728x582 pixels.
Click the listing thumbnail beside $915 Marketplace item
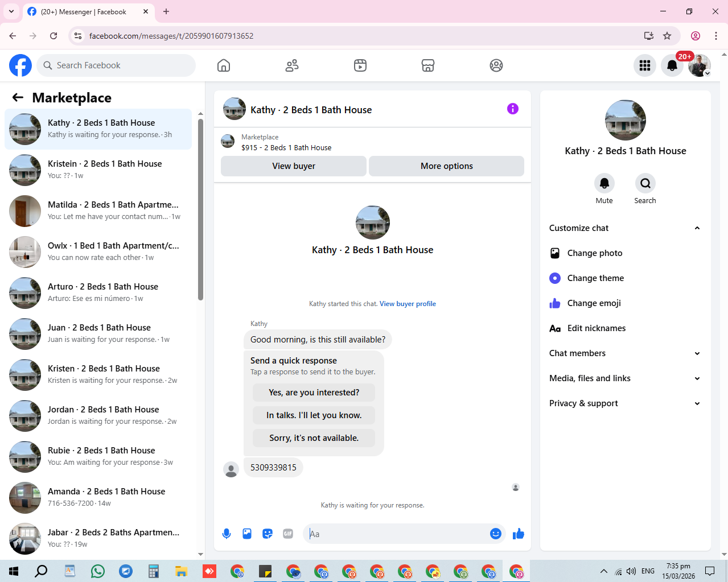(228, 142)
